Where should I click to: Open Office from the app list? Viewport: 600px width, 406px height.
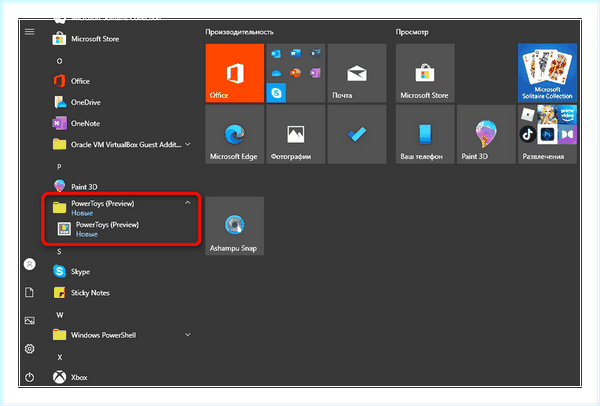point(122,81)
